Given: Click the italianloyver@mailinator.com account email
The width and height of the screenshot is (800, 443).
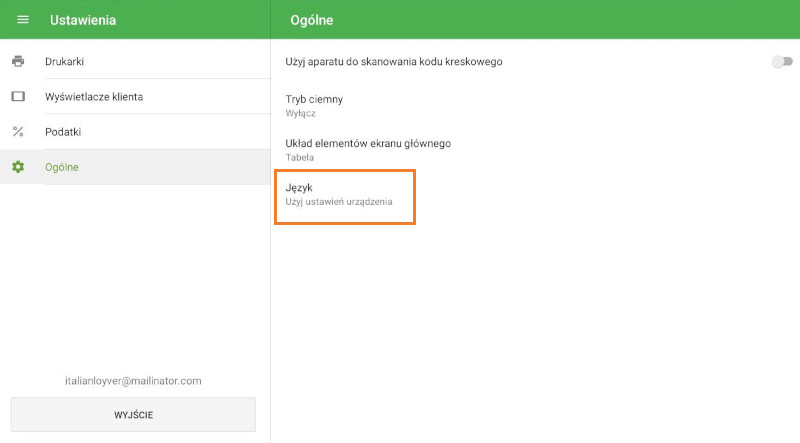Looking at the screenshot, I should [x=133, y=381].
